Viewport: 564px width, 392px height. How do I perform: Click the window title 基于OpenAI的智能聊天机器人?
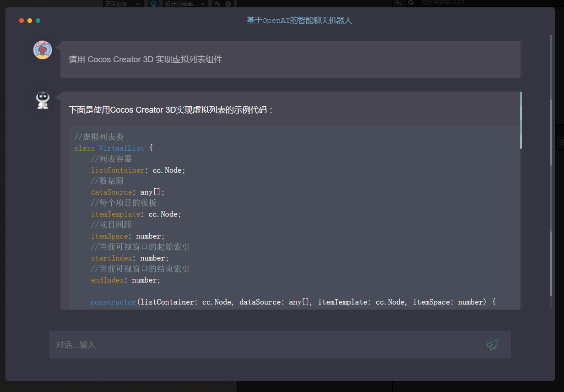pos(299,21)
